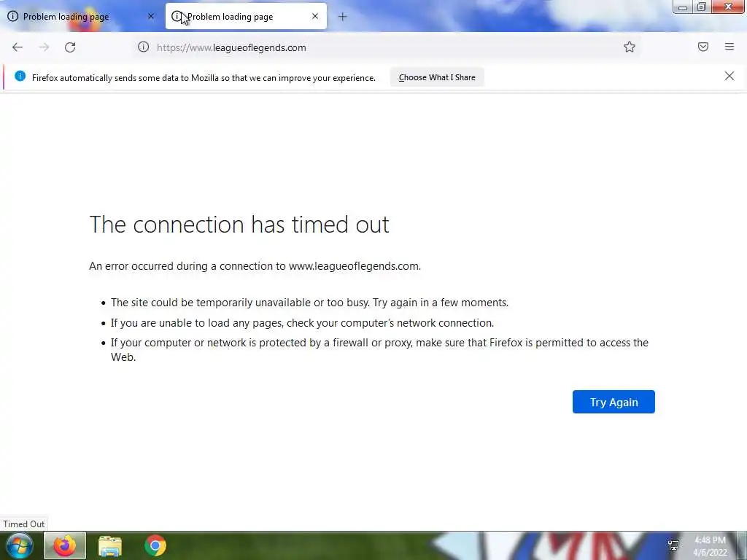Open site information icon in address bar
The image size is (747, 560).
143,47
